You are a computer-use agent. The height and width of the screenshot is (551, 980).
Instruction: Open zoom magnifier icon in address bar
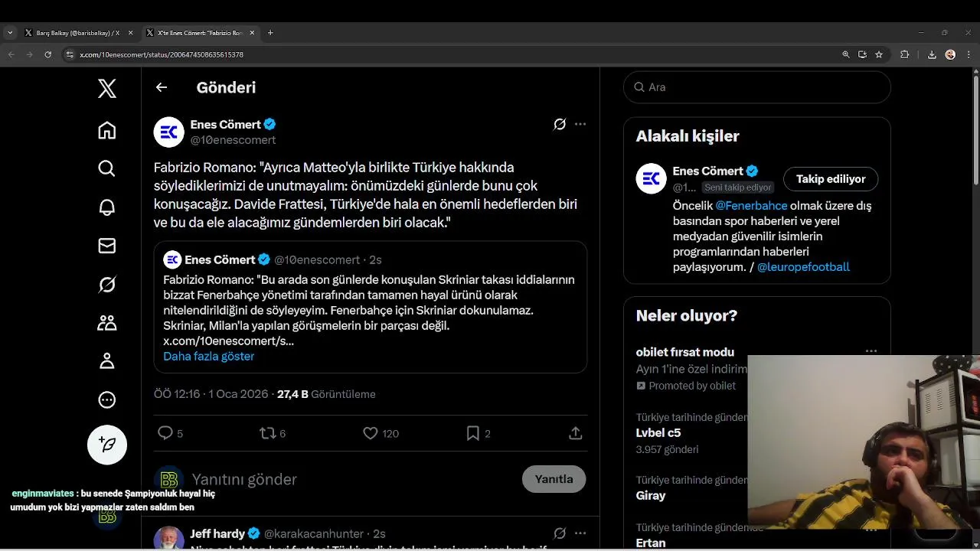(846, 54)
